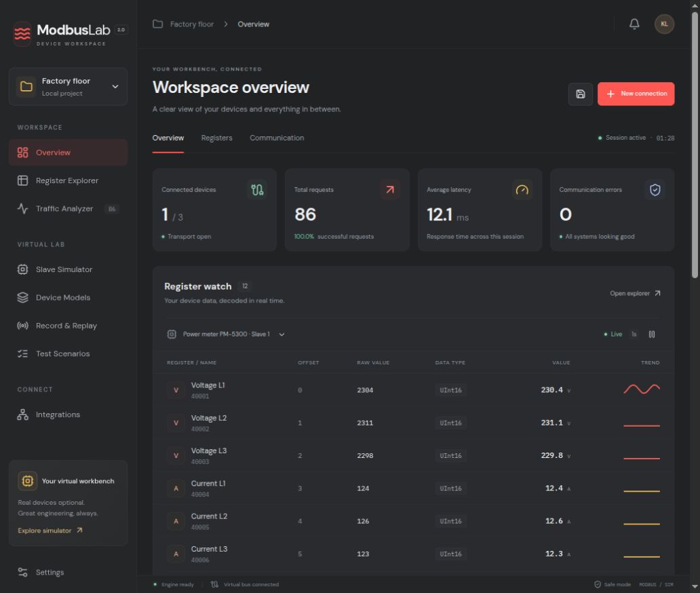The image size is (700, 593).
Task: Click the Factory floor folder icon in sidebar
Action: (26, 87)
